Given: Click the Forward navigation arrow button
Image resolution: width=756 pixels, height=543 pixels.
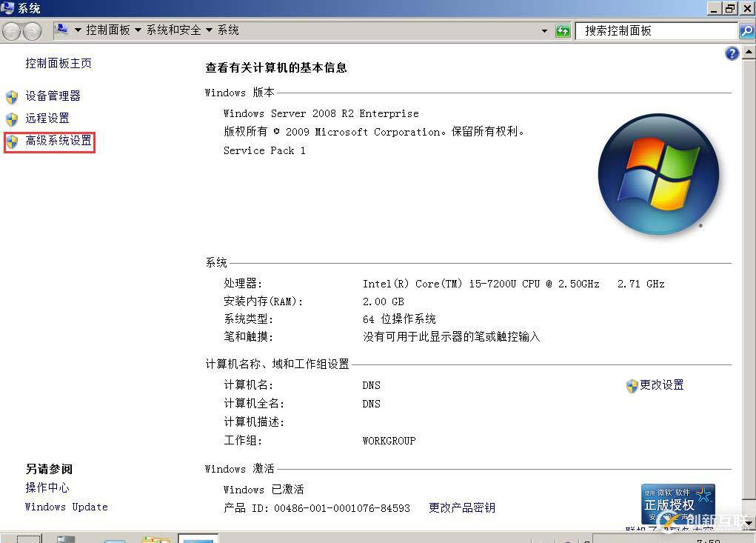Looking at the screenshot, I should point(32,31).
